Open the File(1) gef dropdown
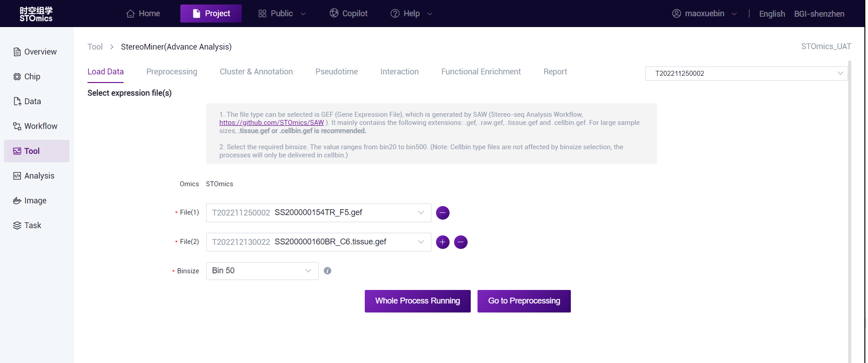Image resolution: width=868 pixels, height=363 pixels. point(318,213)
